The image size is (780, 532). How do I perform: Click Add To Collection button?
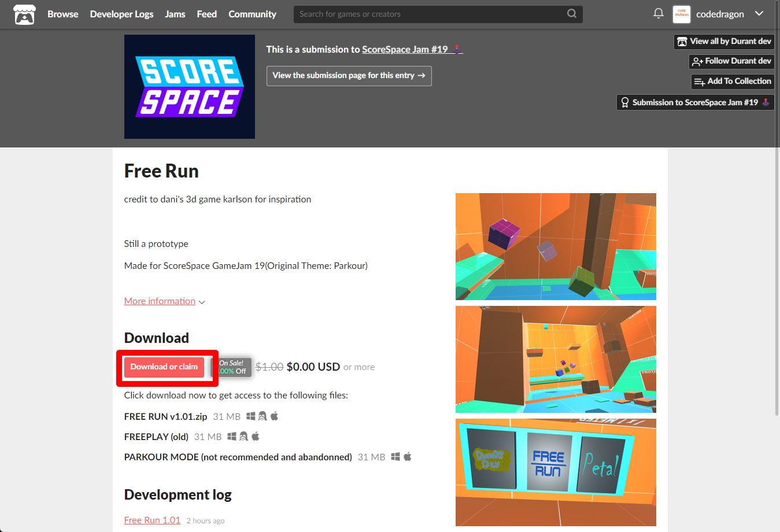pos(733,82)
